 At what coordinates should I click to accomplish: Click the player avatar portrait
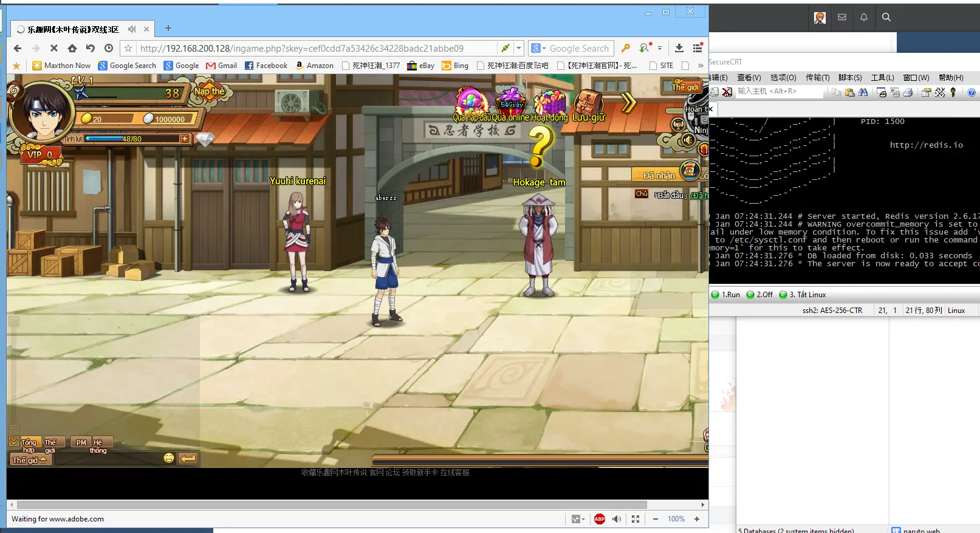point(43,113)
